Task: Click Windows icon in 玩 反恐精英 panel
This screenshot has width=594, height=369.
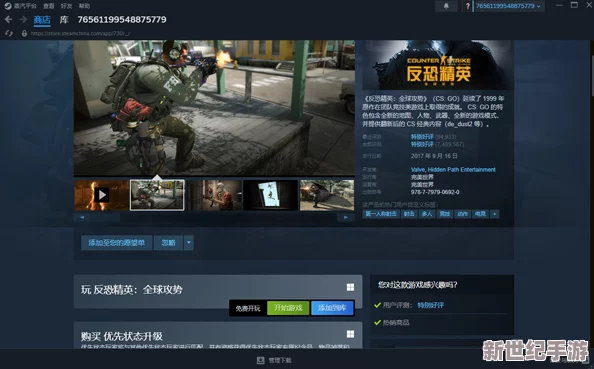Action: (x=350, y=288)
